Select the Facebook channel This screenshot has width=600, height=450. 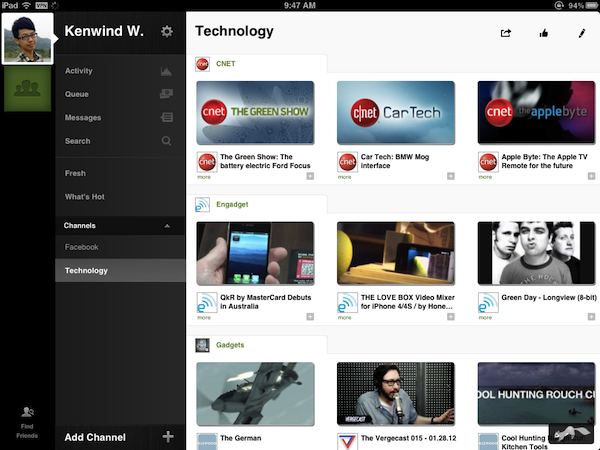(120, 247)
